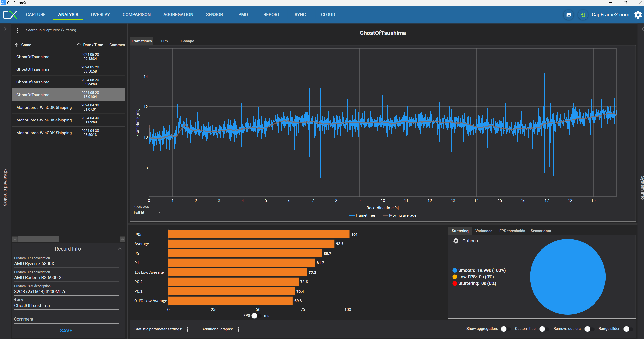Select ManorLords capture from 01:09:50
This screenshot has height=339, width=644.
tap(69, 120)
